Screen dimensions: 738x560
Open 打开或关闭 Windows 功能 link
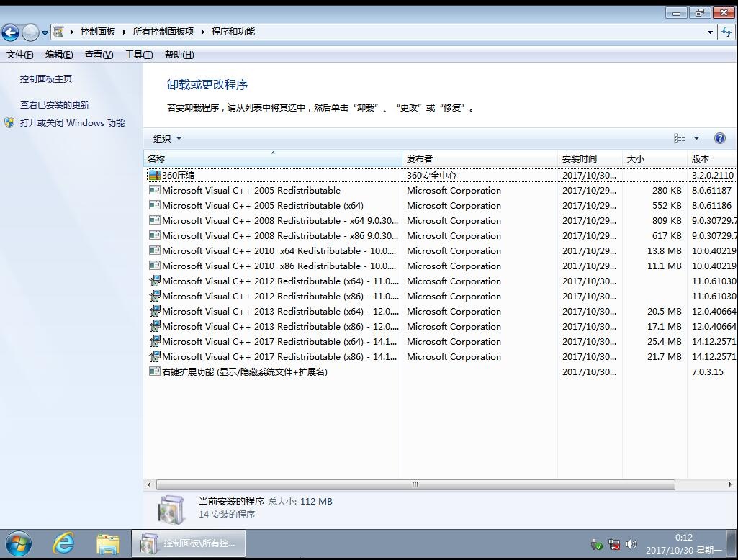click(72, 123)
